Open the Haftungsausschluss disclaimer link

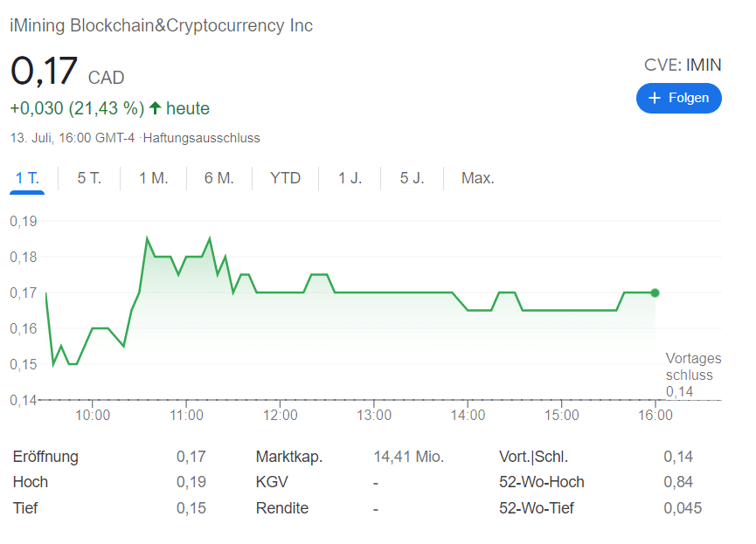pos(202,138)
